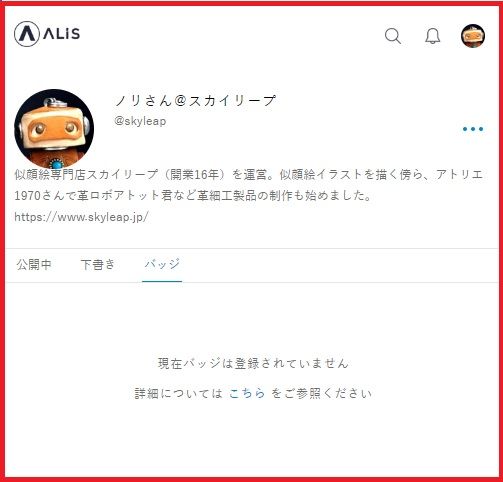Image resolution: width=503 pixels, height=482 pixels.
Task: Click the 詳細については text
Action: point(179,393)
